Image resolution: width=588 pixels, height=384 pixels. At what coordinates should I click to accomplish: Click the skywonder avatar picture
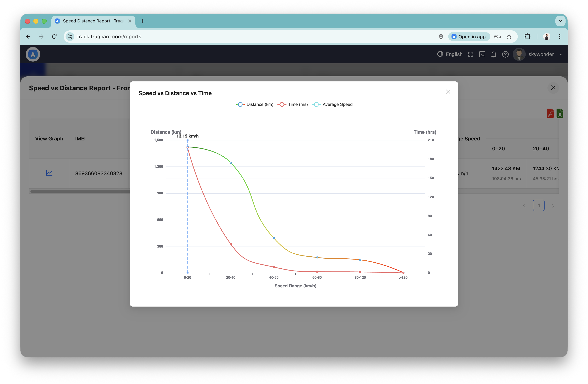[x=519, y=54]
